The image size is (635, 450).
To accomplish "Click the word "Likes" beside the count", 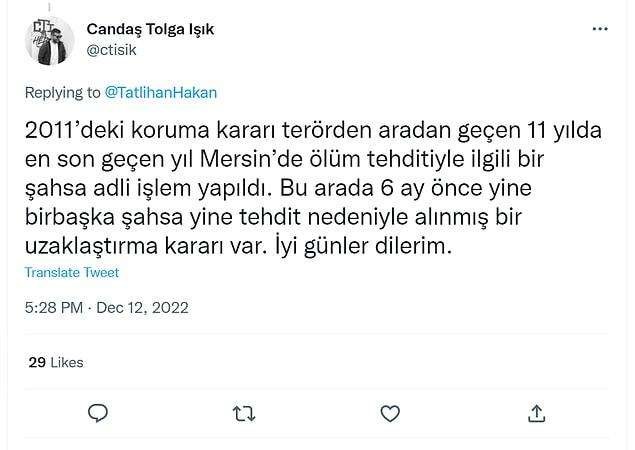I will pos(67,362).
